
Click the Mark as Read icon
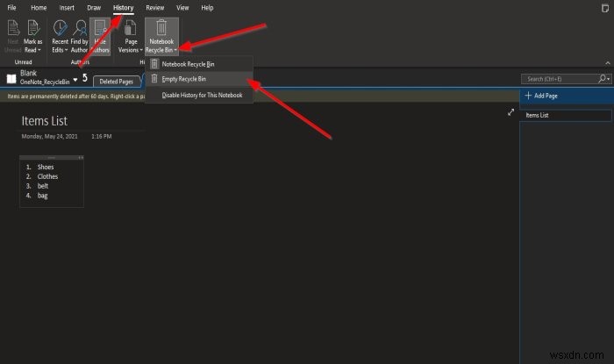tap(33, 28)
